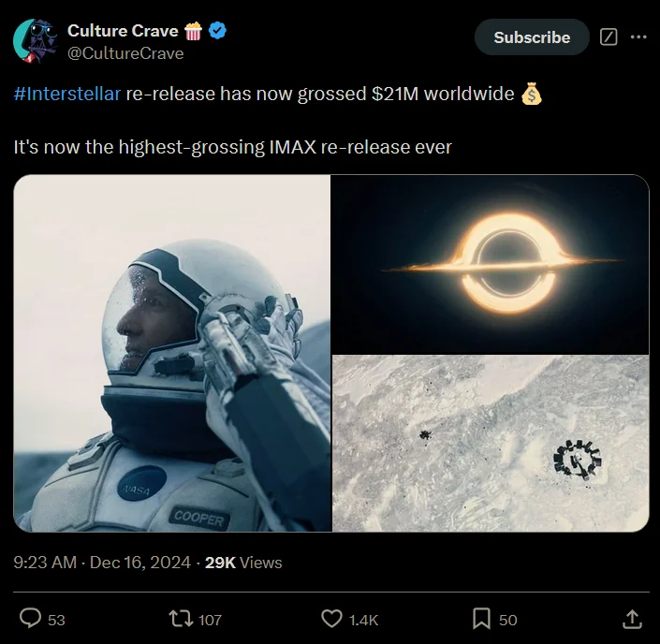Like the post with the heart icon
This screenshot has width=660, height=644.
pos(331,619)
